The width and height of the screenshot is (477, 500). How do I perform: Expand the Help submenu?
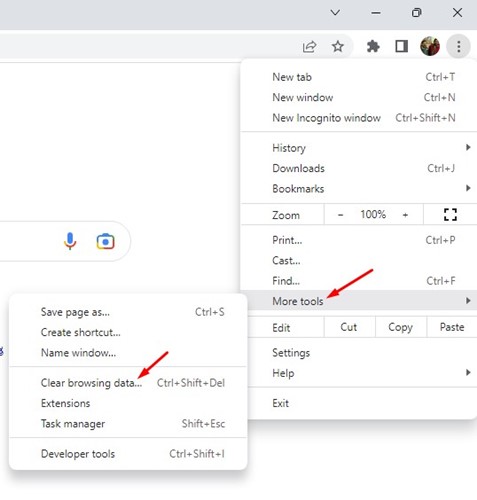pyautogui.click(x=358, y=373)
